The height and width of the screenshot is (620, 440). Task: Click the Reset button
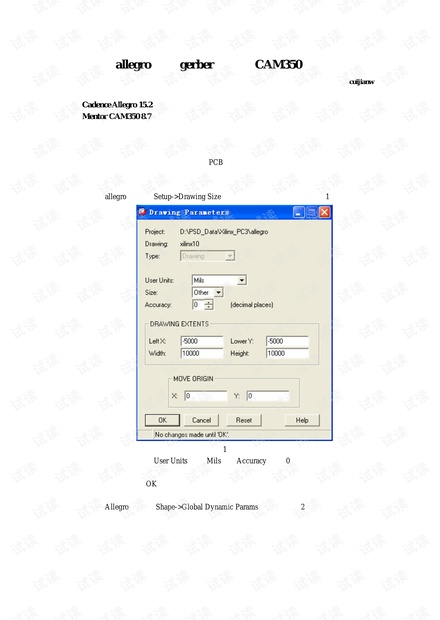[244, 420]
